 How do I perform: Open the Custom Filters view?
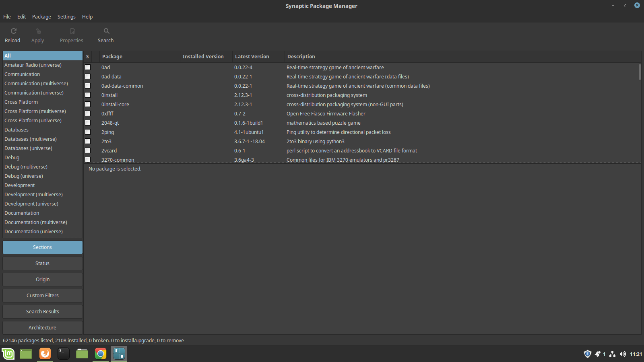point(43,296)
